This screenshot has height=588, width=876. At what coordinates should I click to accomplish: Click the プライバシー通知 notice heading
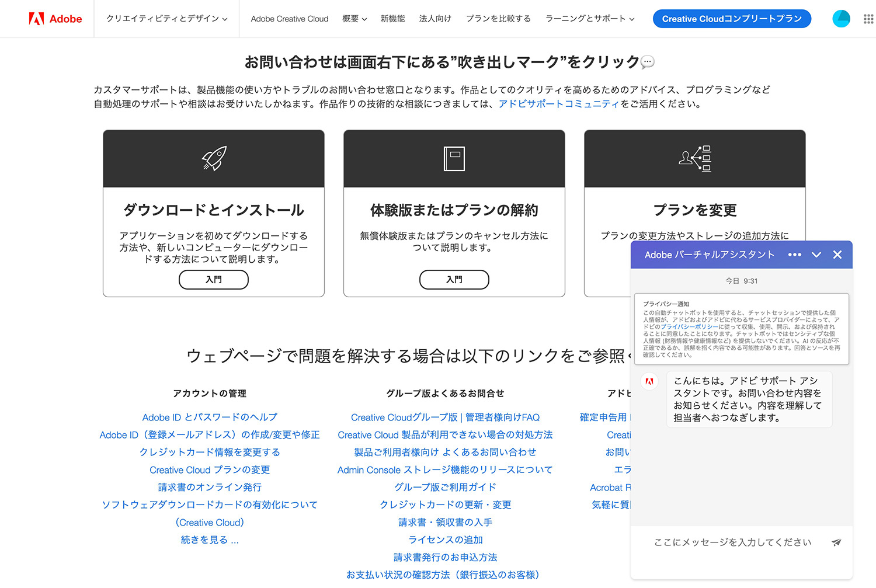666,304
